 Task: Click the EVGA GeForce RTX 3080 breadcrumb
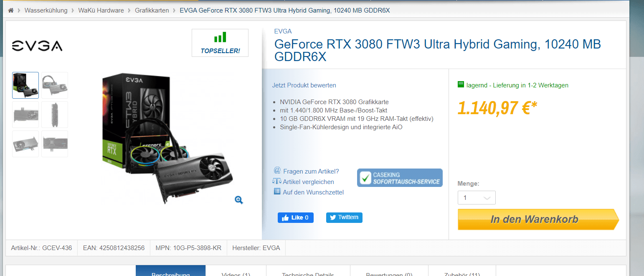[285, 10]
